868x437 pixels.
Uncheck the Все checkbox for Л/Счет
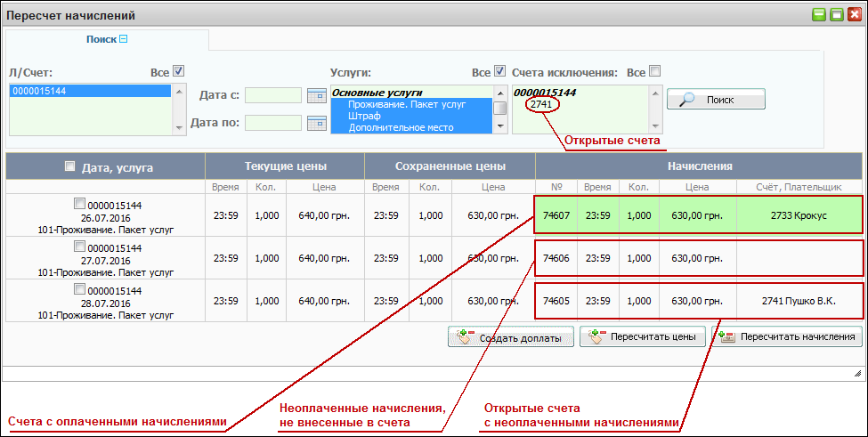(x=179, y=71)
